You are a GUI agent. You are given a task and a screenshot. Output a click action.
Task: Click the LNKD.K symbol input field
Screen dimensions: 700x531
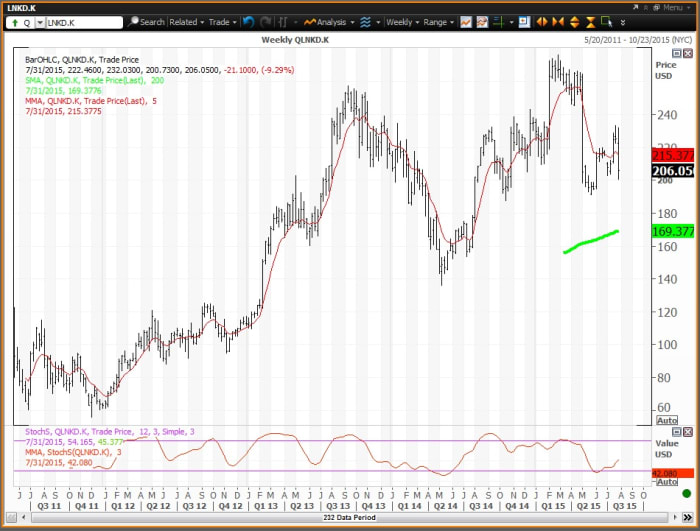coord(83,21)
